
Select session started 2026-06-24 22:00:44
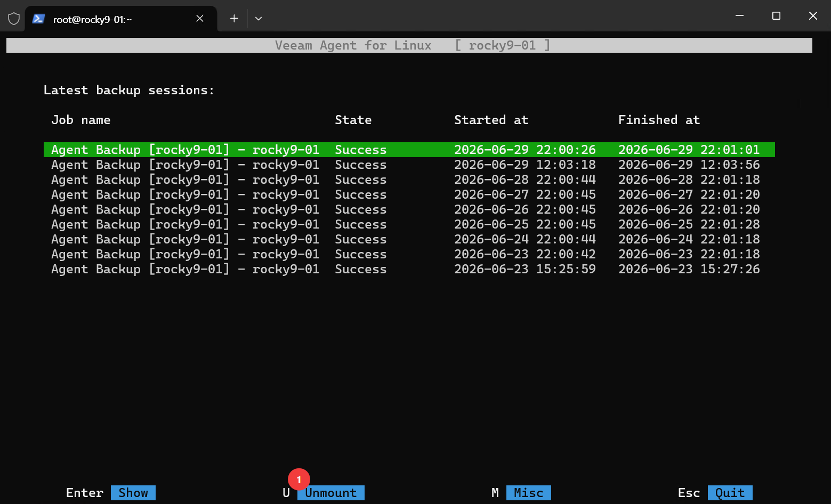(409, 239)
